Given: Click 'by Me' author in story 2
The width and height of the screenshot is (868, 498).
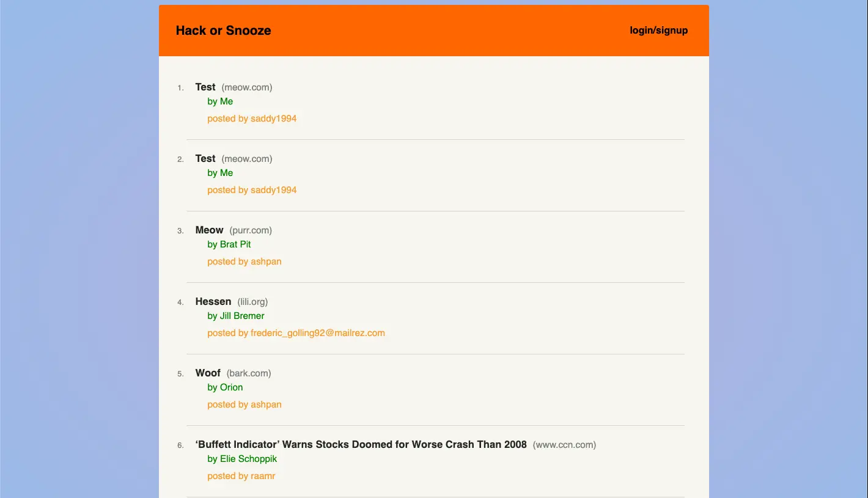Looking at the screenshot, I should (x=220, y=173).
